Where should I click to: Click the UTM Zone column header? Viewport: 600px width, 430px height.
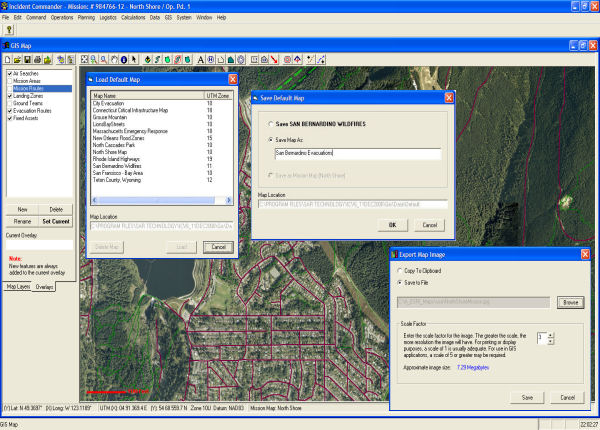pyautogui.click(x=218, y=96)
